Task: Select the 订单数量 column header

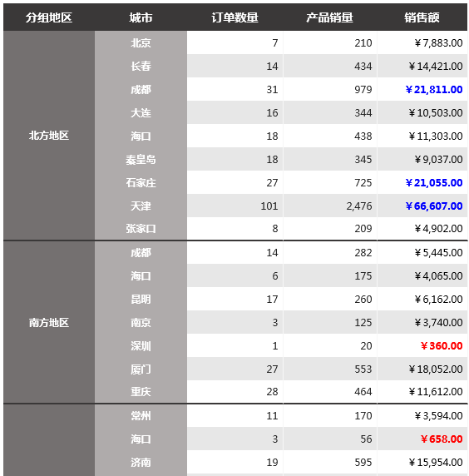Action: [234, 17]
